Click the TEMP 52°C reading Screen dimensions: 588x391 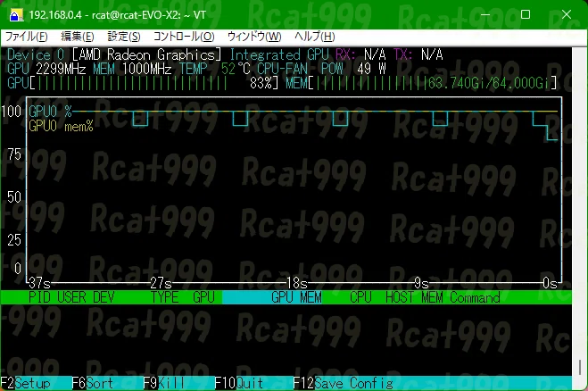214,69
